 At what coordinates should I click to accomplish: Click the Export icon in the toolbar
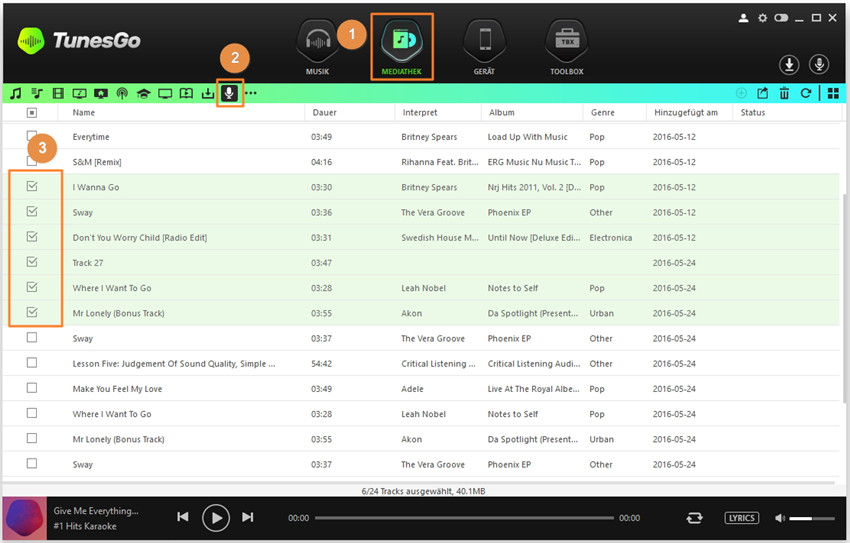pos(763,93)
